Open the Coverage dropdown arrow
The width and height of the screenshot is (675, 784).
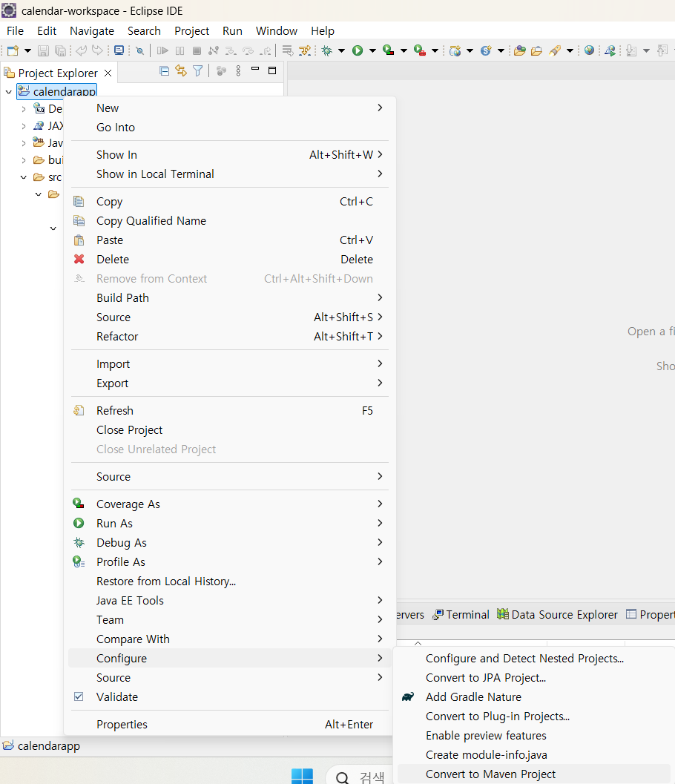(x=404, y=50)
